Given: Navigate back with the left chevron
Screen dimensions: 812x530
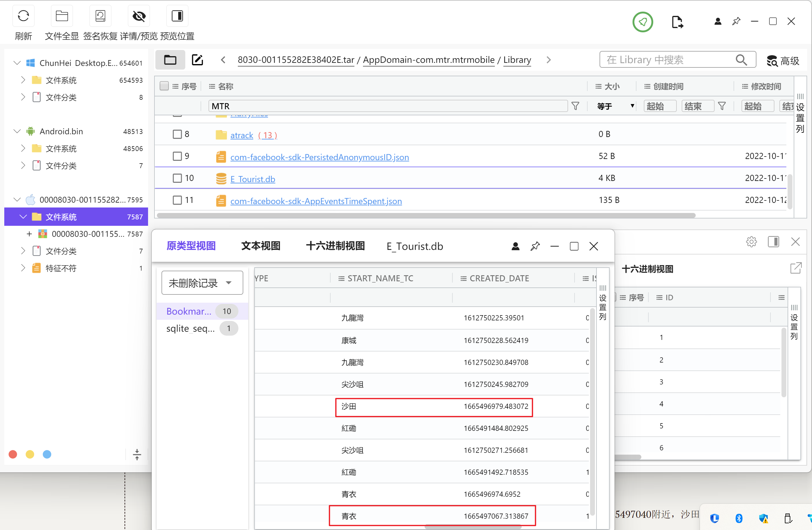Looking at the screenshot, I should (x=223, y=60).
